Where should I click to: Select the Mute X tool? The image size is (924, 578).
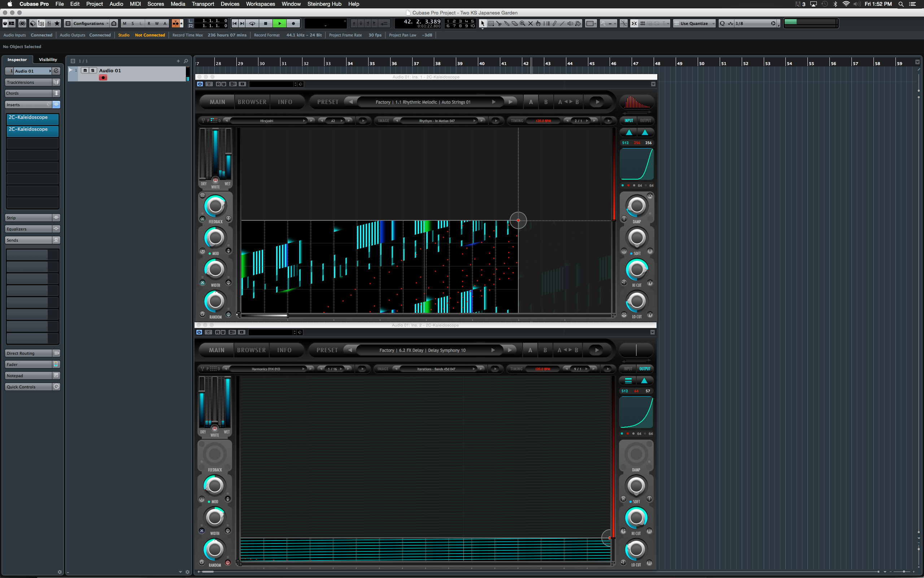[x=530, y=23]
